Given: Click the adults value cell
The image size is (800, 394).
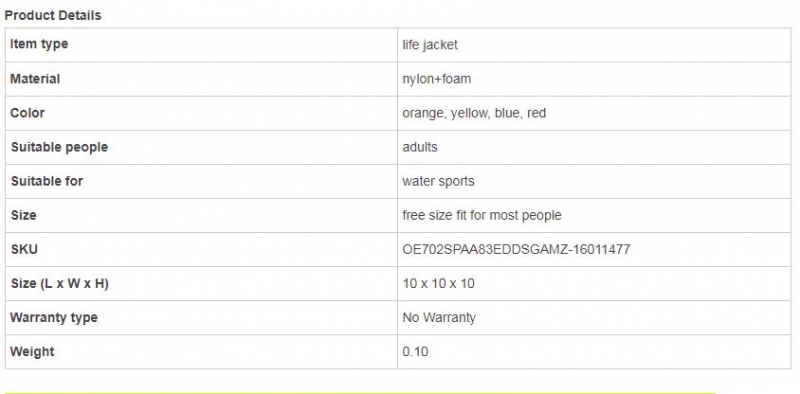Looking at the screenshot, I should click(x=594, y=147).
